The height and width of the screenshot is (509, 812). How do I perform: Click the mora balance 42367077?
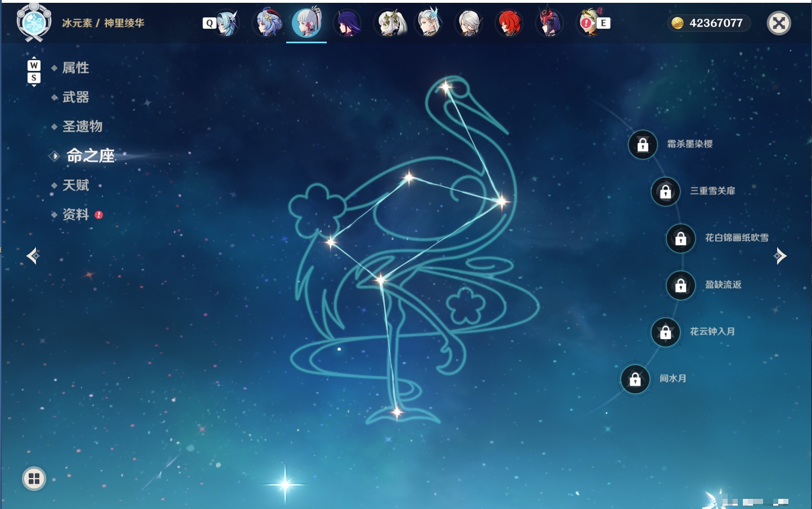[716, 23]
